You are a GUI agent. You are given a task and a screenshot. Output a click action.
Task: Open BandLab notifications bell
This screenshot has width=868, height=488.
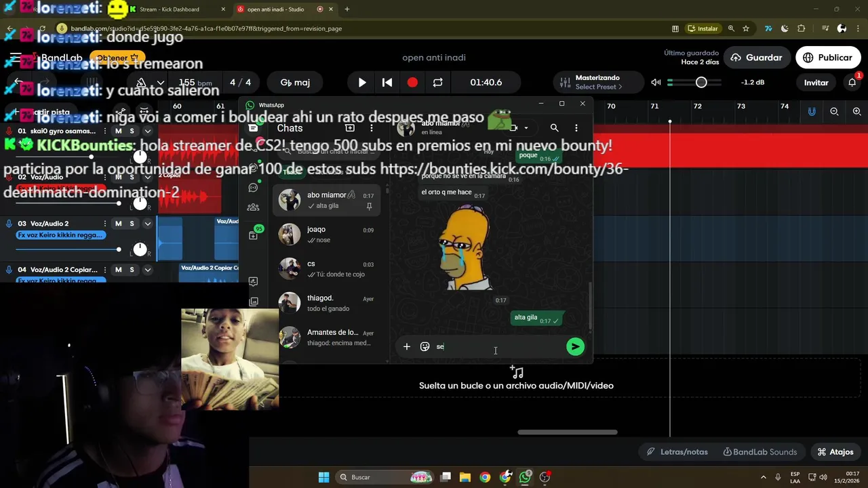point(852,83)
